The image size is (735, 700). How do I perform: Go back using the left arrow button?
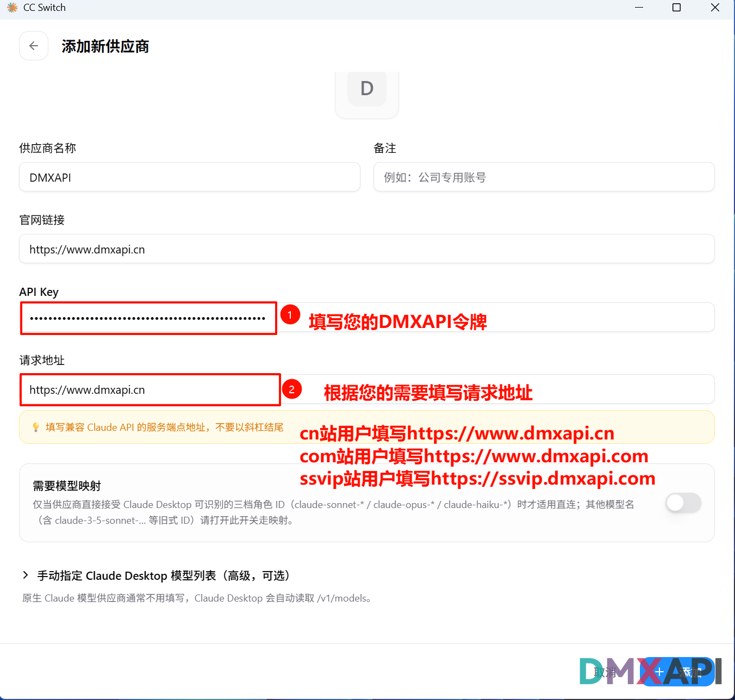34,46
